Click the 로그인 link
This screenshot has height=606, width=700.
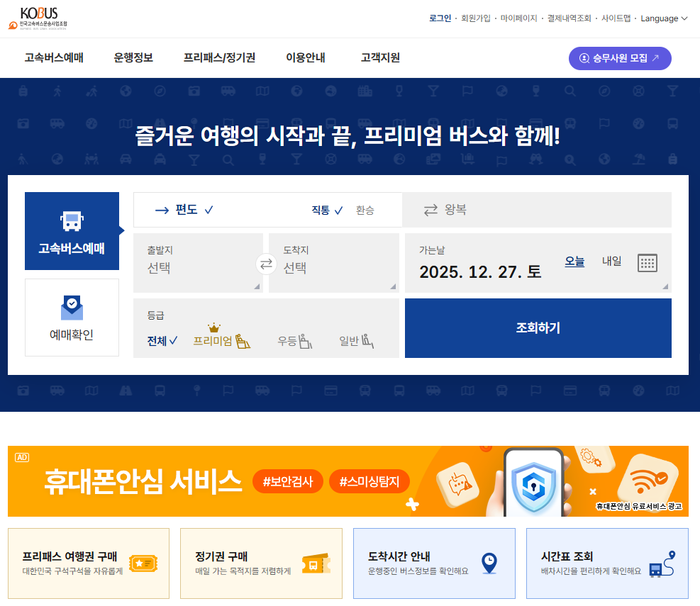pyautogui.click(x=438, y=18)
